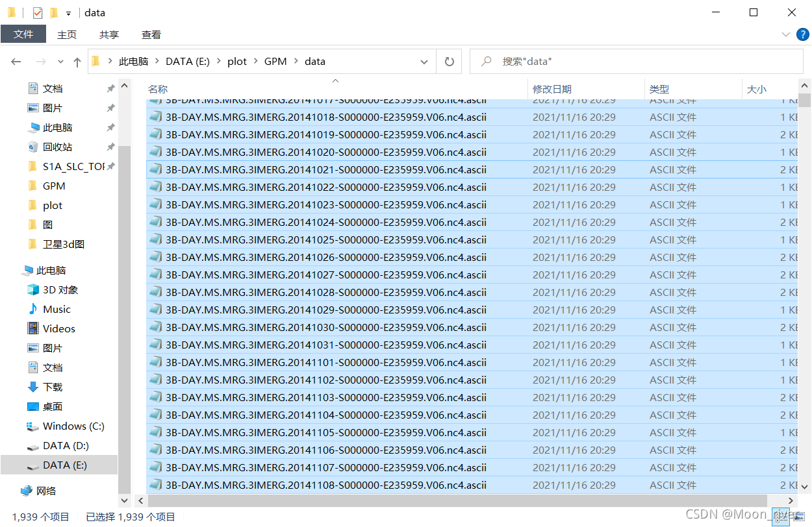The width and height of the screenshot is (812, 527).
Task: Switch to the 主页 ribbon tab
Action: click(67, 34)
